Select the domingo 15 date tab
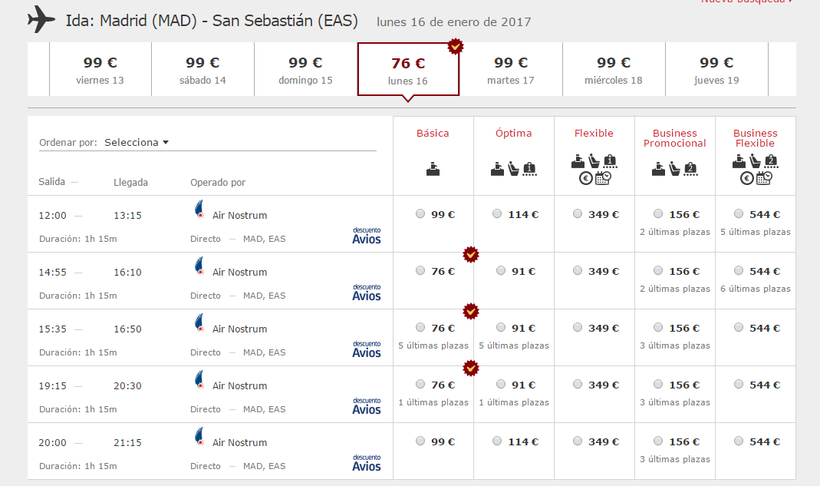 [305, 70]
